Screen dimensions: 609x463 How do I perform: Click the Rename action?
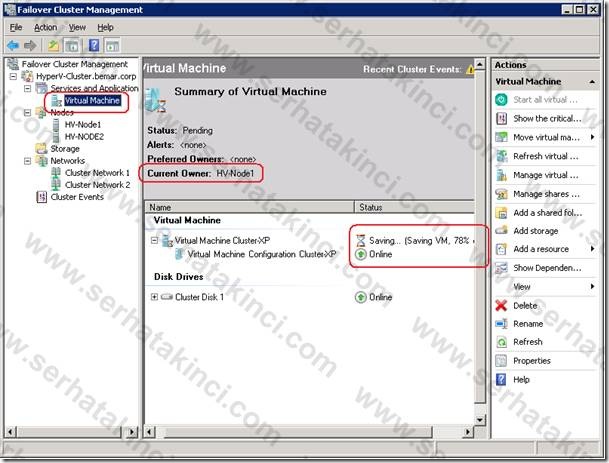tap(527, 324)
